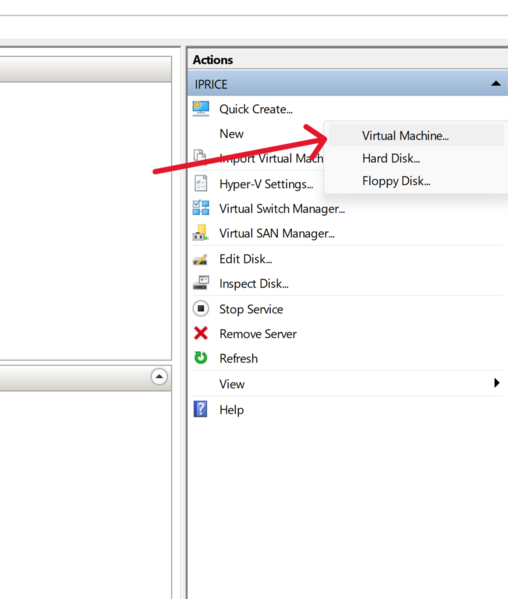The image size is (508, 599).
Task: Click the Inspect Disk drive icon
Action: 201,283
